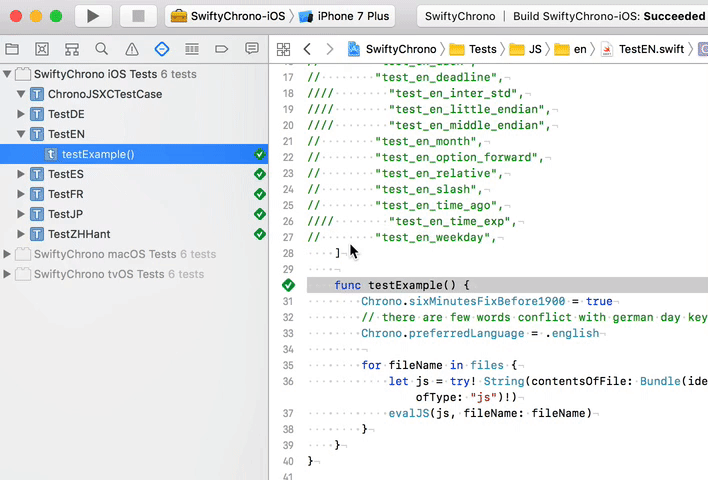Click the briefcase scheme icon in toolbar
Image resolution: width=708 pixels, height=480 pixels.
click(x=179, y=16)
